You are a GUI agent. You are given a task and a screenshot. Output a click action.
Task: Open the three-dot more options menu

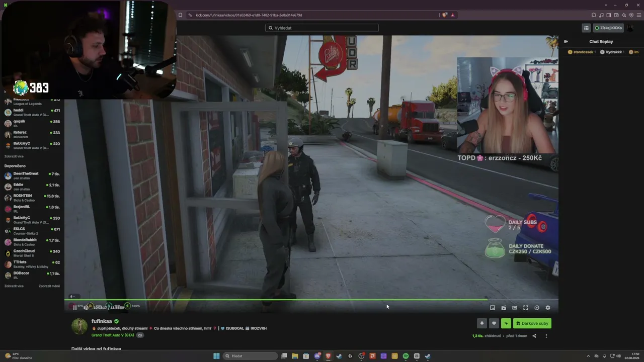546,336
